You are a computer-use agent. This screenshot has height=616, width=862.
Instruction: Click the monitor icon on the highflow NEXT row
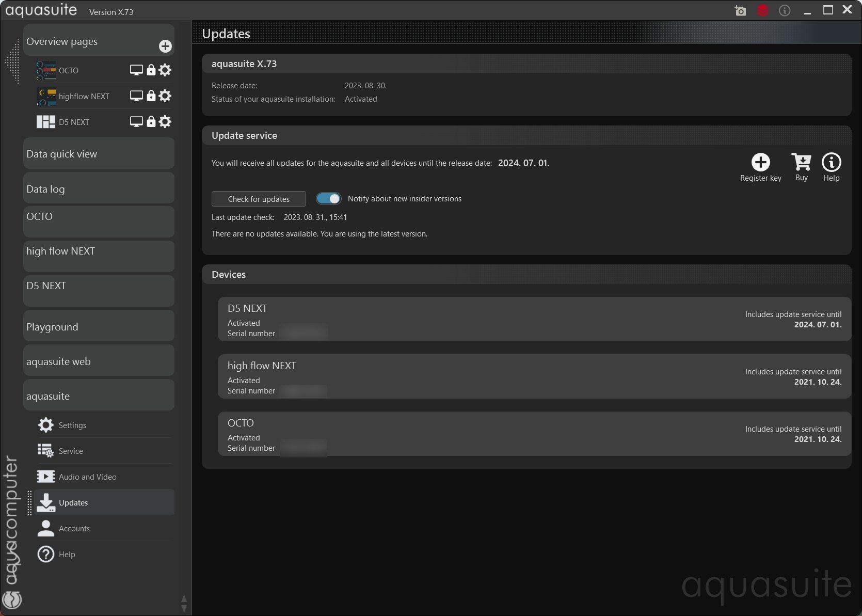[x=136, y=96]
